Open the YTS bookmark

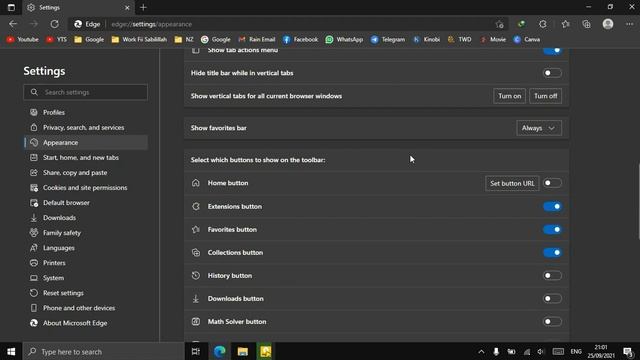pyautogui.click(x=56, y=40)
